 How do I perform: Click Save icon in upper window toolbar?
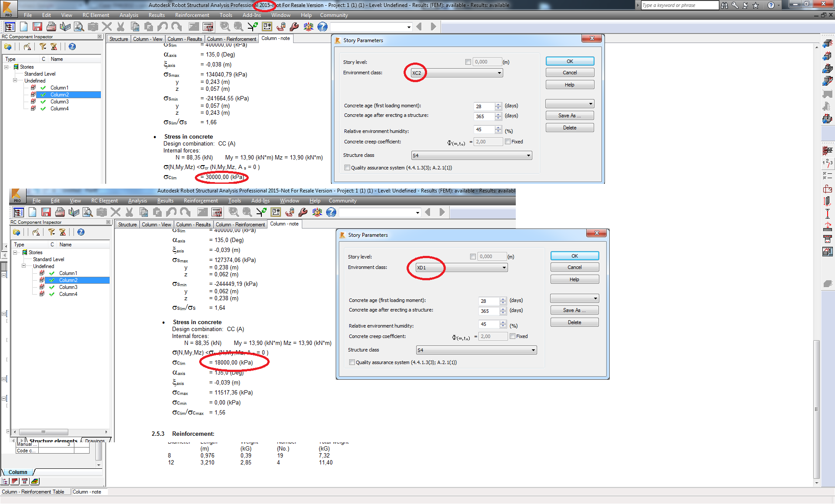37,27
